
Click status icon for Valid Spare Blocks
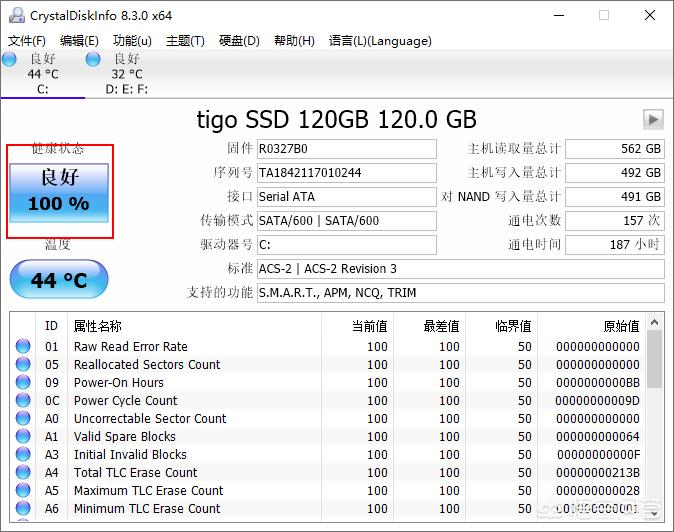click(23, 437)
